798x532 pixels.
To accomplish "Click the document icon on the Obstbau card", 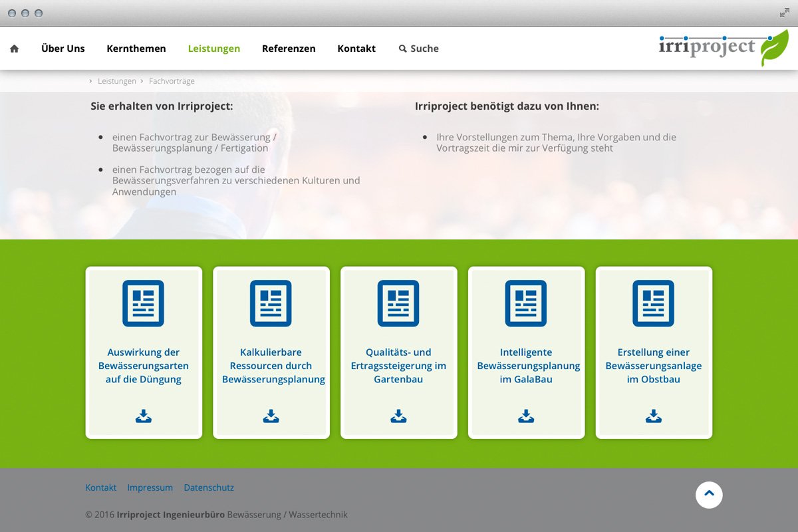I will [x=654, y=303].
